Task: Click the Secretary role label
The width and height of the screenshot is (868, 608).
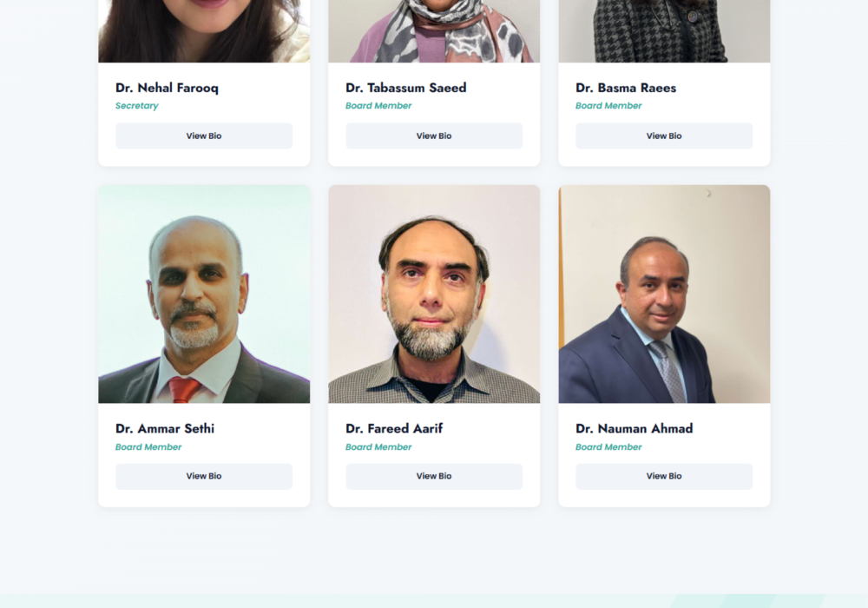Action: [137, 106]
